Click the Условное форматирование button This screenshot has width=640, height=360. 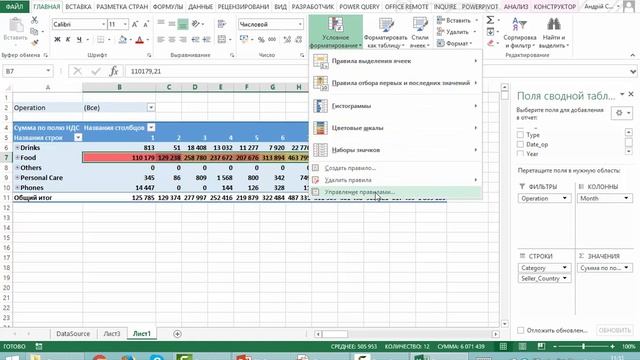336,33
